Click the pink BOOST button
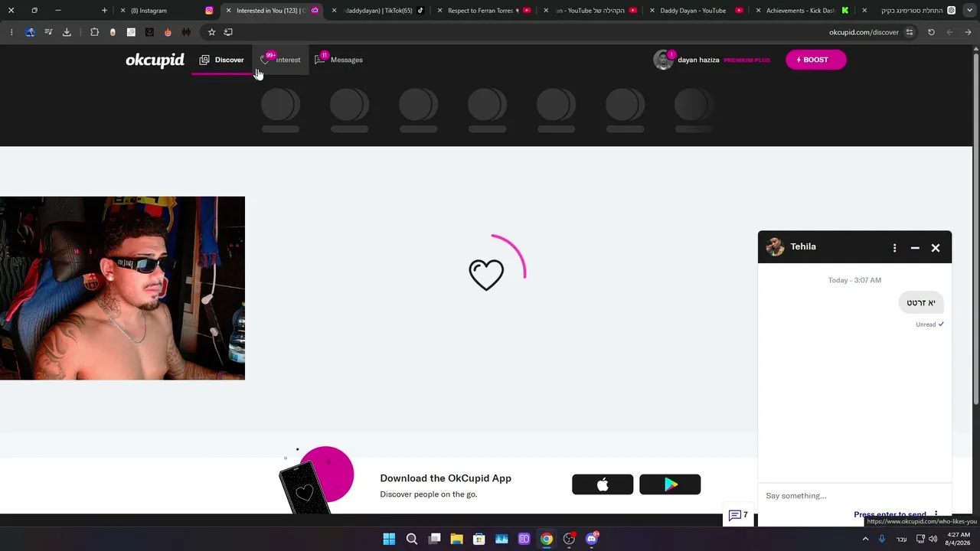The height and width of the screenshot is (551, 980). click(815, 60)
